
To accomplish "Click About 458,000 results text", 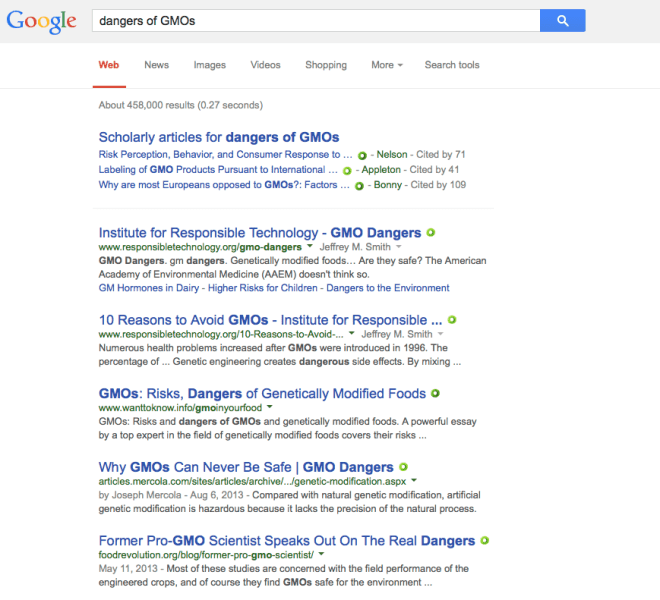I will [x=181, y=105].
